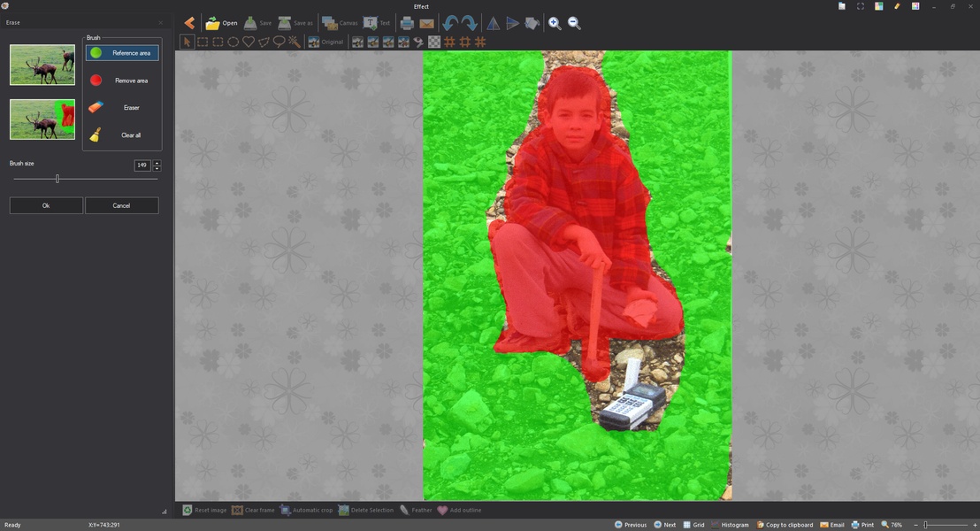Image resolution: width=980 pixels, height=531 pixels.
Task: Click the file browser icon in title bar
Action: click(x=842, y=6)
